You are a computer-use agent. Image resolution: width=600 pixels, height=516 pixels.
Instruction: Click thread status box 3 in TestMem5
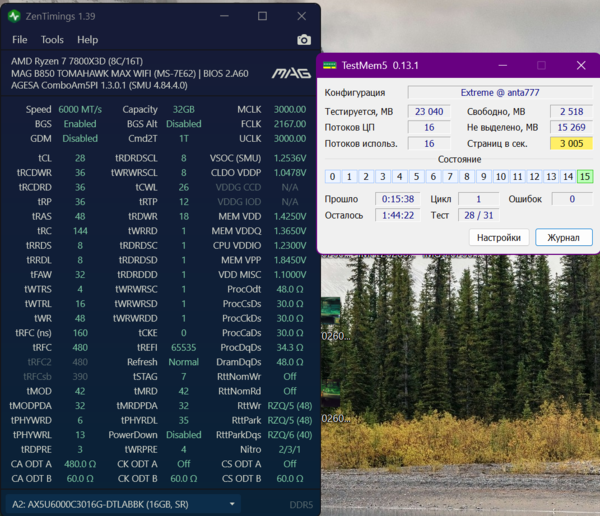(383, 176)
